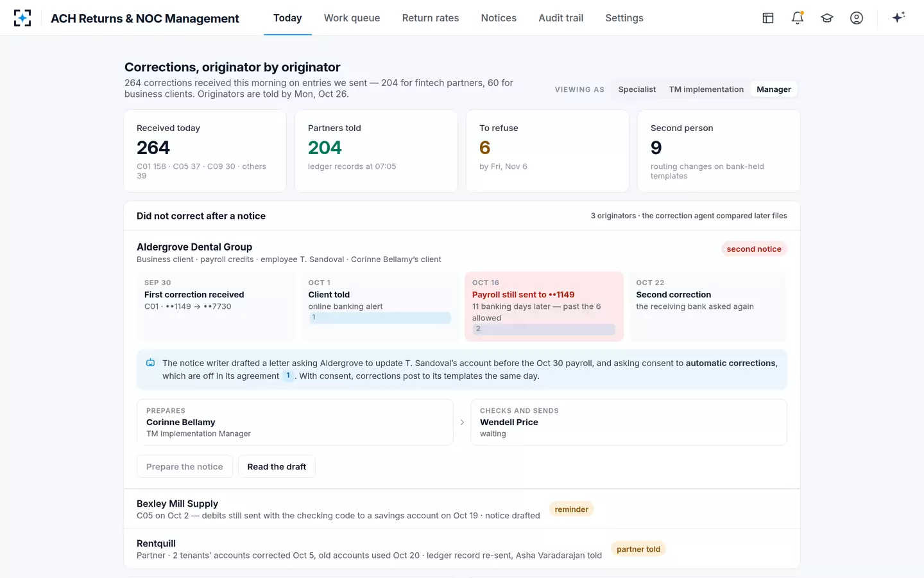Open the Received today card
The height and width of the screenshot is (578, 924).
205,151
